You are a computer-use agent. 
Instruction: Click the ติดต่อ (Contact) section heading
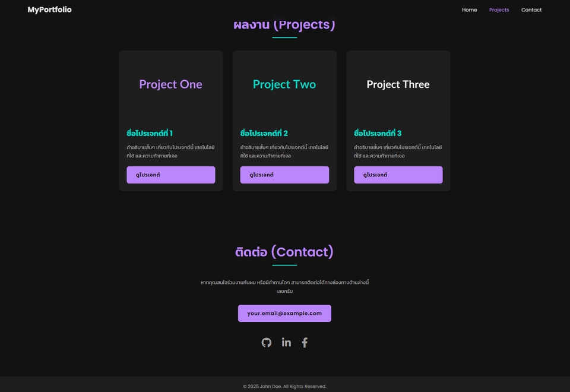[x=284, y=252]
